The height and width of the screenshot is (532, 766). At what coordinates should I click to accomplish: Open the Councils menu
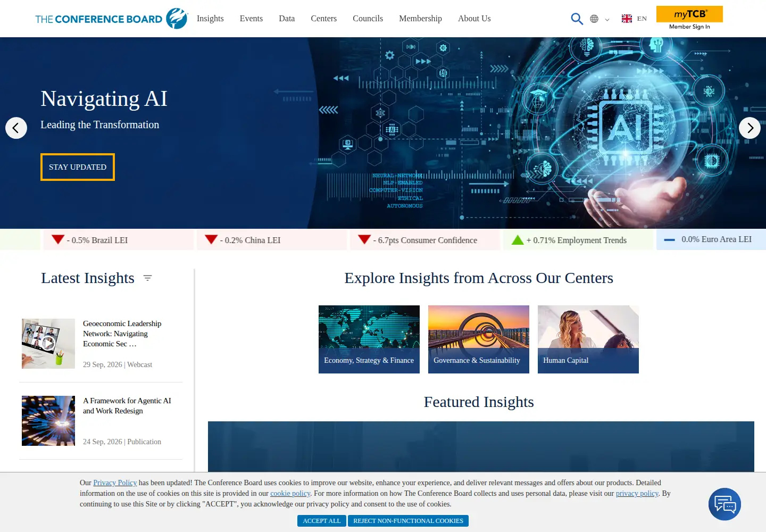coord(368,19)
